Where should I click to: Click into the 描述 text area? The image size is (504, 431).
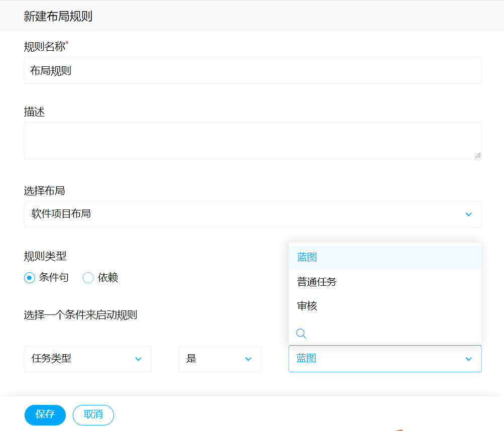(x=252, y=141)
